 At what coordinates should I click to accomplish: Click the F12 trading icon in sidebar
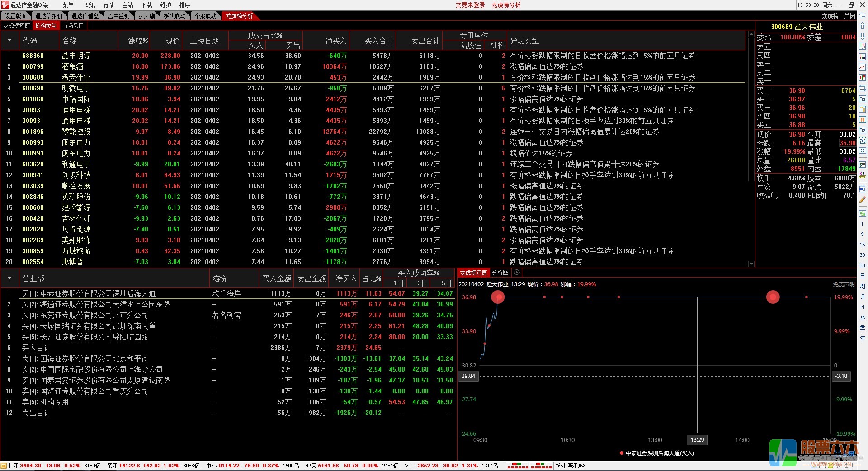click(863, 130)
